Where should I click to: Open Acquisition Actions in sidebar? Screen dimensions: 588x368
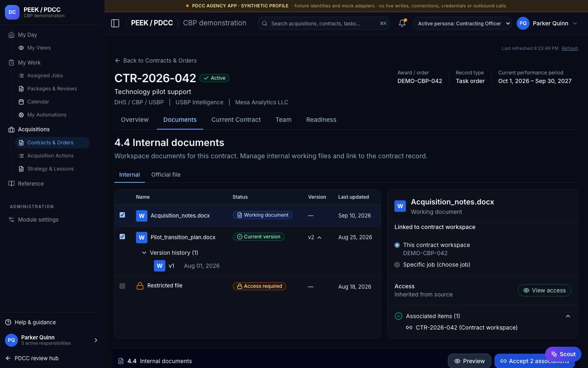coord(52,156)
